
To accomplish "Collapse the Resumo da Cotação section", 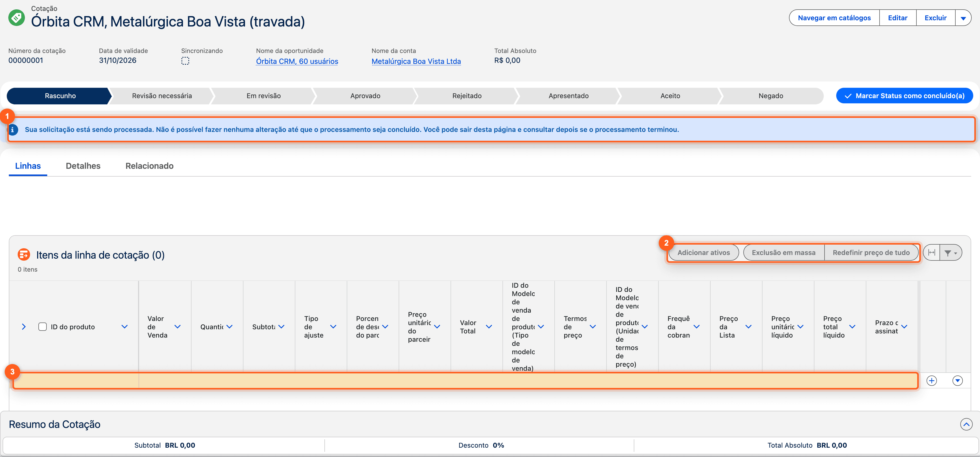I will click(x=966, y=424).
